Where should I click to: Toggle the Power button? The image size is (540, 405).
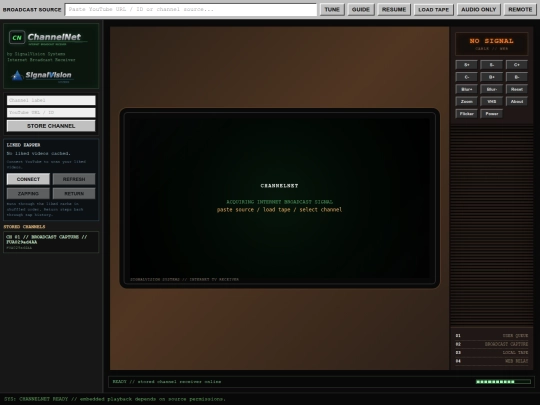[x=492, y=114]
